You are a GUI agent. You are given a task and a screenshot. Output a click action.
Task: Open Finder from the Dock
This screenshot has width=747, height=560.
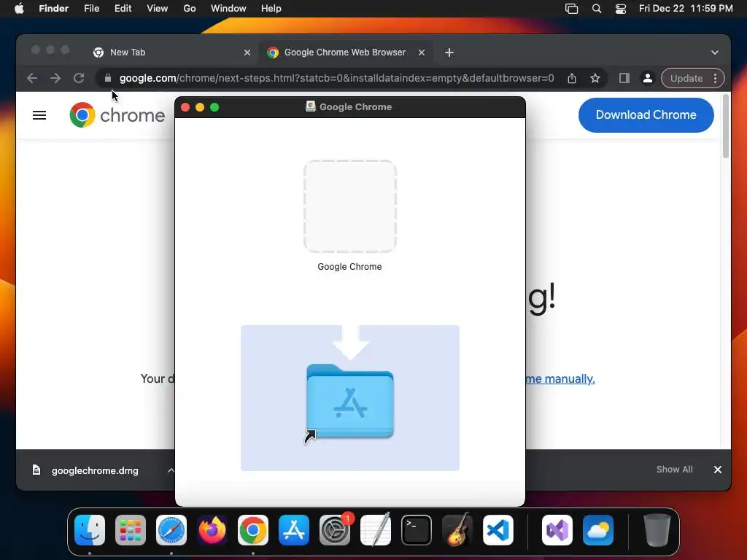[90, 530]
